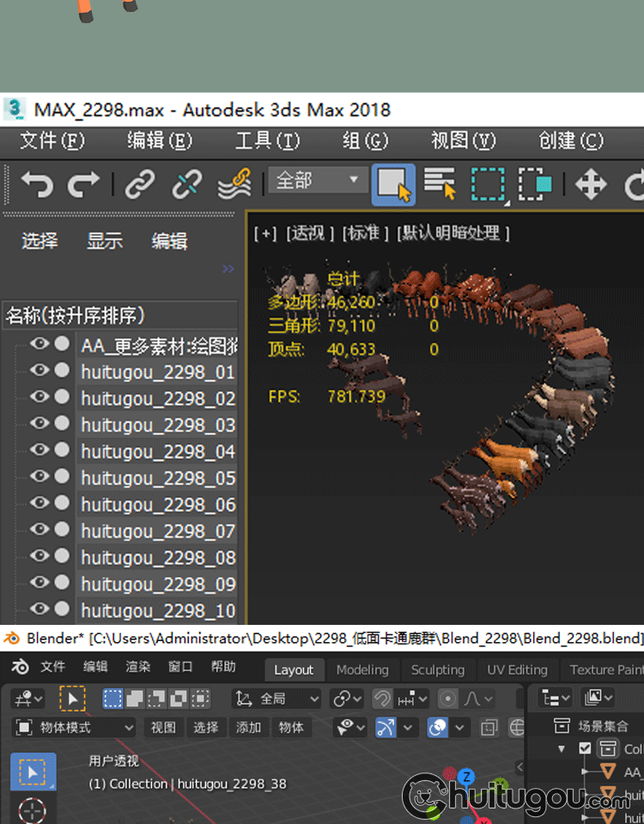644x824 pixels.
Task: Select the Layout workspace tab
Action: pyautogui.click(x=294, y=670)
